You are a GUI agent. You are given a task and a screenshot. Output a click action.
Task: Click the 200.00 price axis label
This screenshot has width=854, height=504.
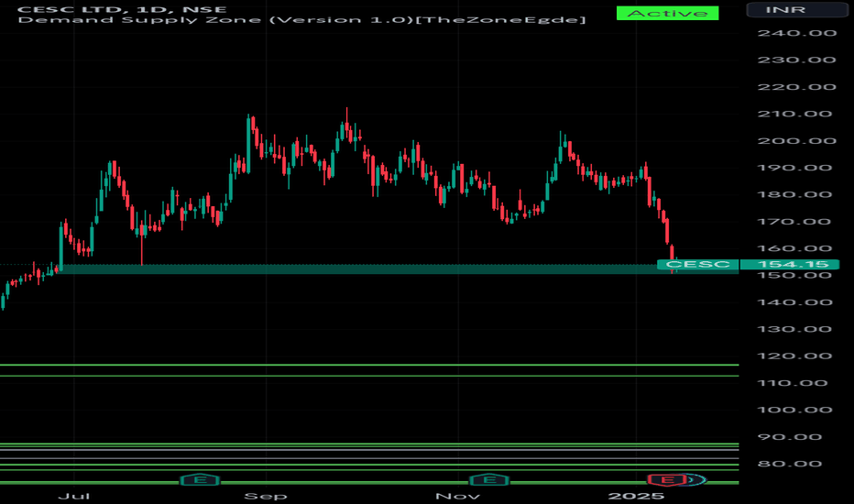tap(797, 141)
